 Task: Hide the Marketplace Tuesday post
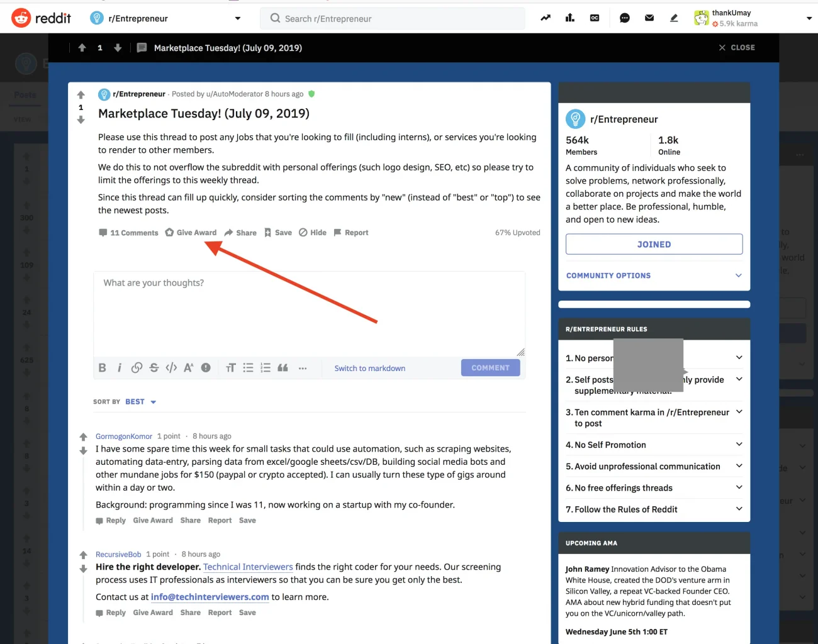(x=313, y=233)
